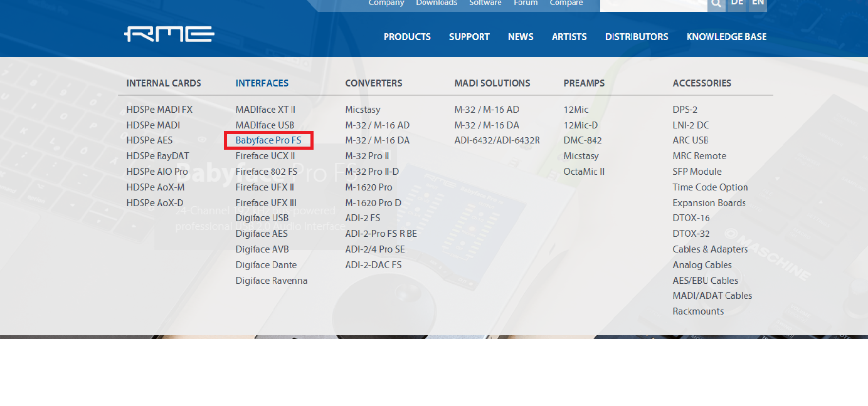Open Fireface UFX III product
868x406 pixels.
pos(266,203)
